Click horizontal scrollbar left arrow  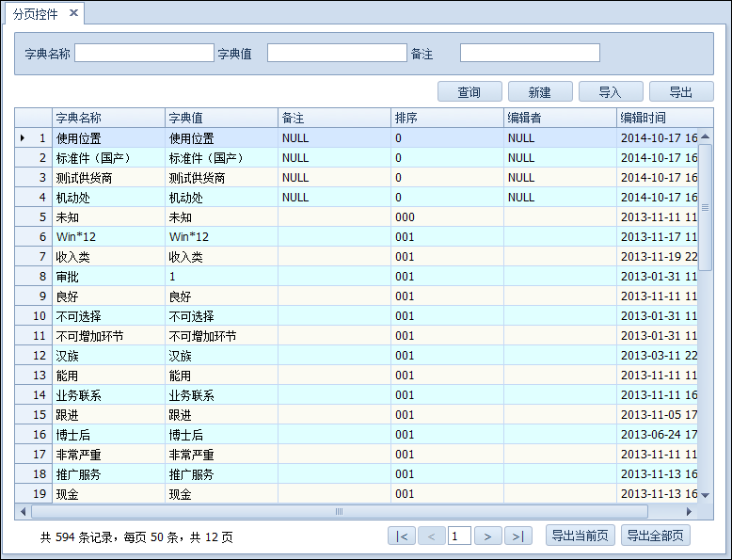point(23,511)
